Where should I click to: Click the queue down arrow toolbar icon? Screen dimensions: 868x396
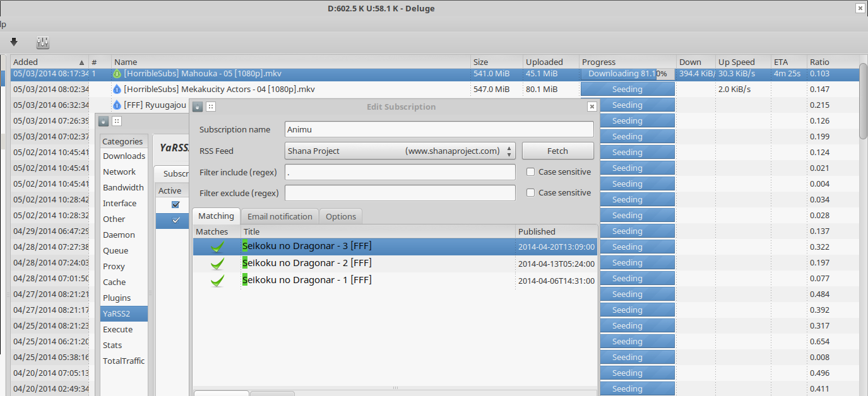point(14,42)
